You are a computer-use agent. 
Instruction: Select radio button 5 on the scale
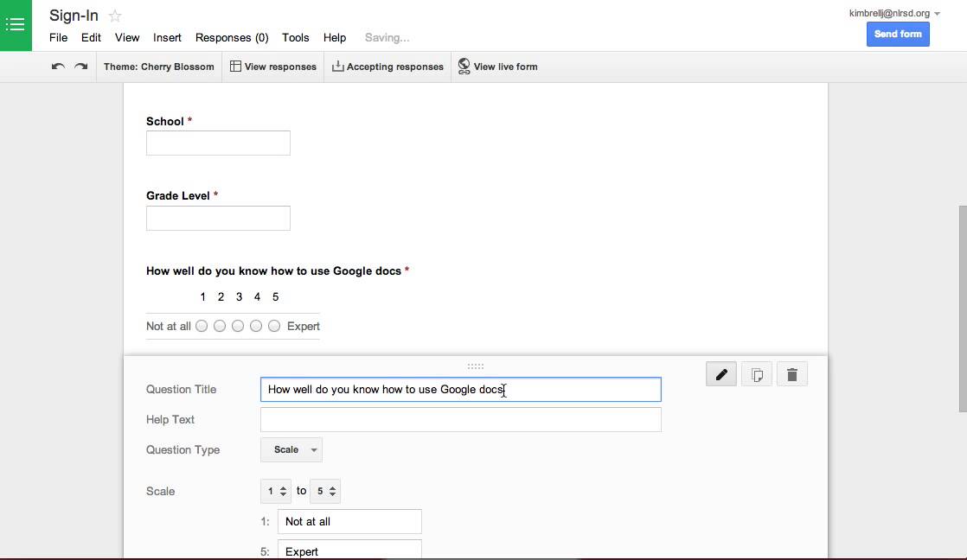pyautogui.click(x=274, y=326)
